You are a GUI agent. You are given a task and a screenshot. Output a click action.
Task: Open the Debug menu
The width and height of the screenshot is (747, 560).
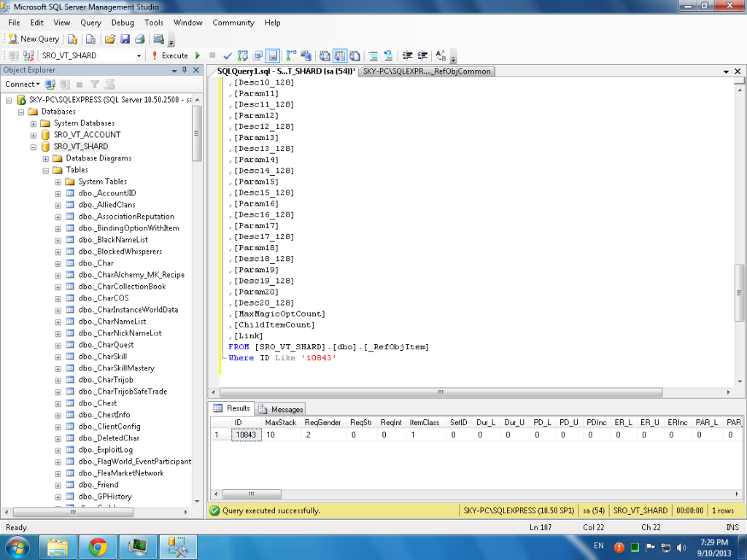click(x=123, y=23)
